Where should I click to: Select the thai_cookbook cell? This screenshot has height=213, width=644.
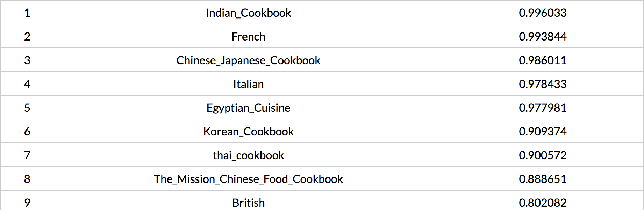[x=249, y=155]
